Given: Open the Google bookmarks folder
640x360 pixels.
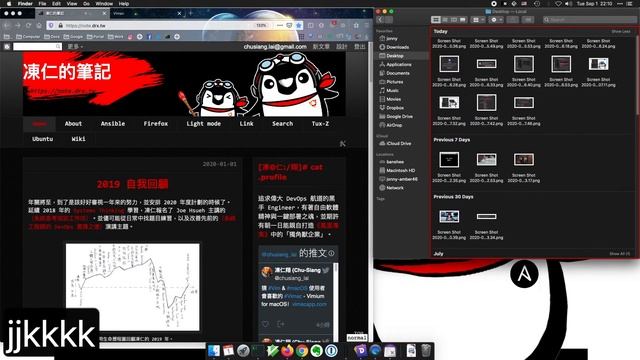Looking at the screenshot, I should click(x=73, y=37).
